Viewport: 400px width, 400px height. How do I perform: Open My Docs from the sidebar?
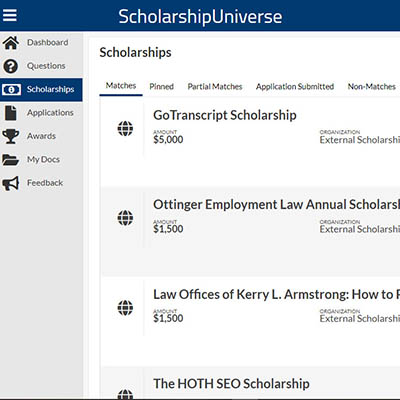[41, 160]
